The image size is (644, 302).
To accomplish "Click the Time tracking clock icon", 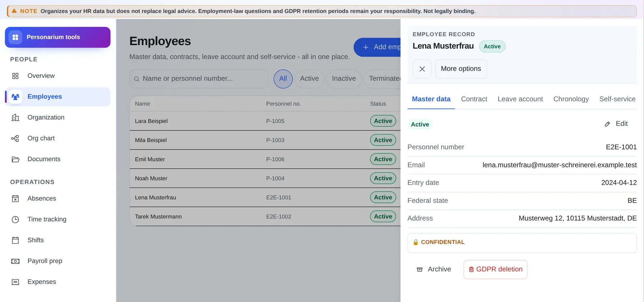I will [x=15, y=219].
